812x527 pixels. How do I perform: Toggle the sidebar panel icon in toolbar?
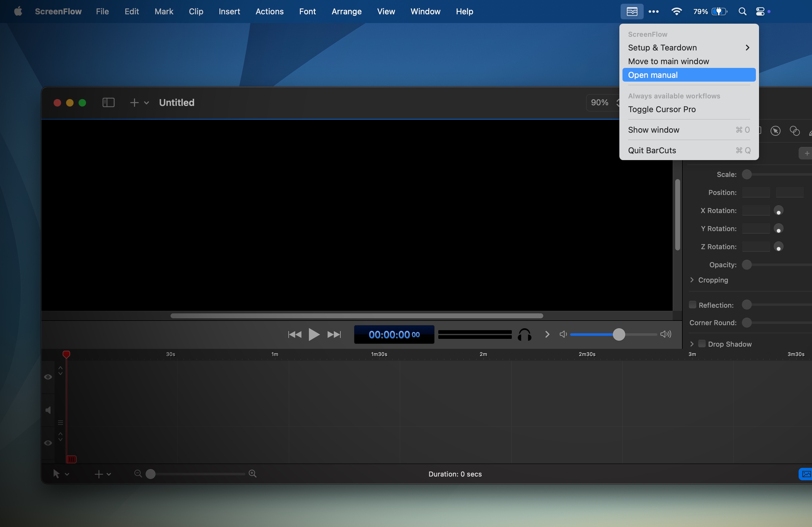pos(108,102)
